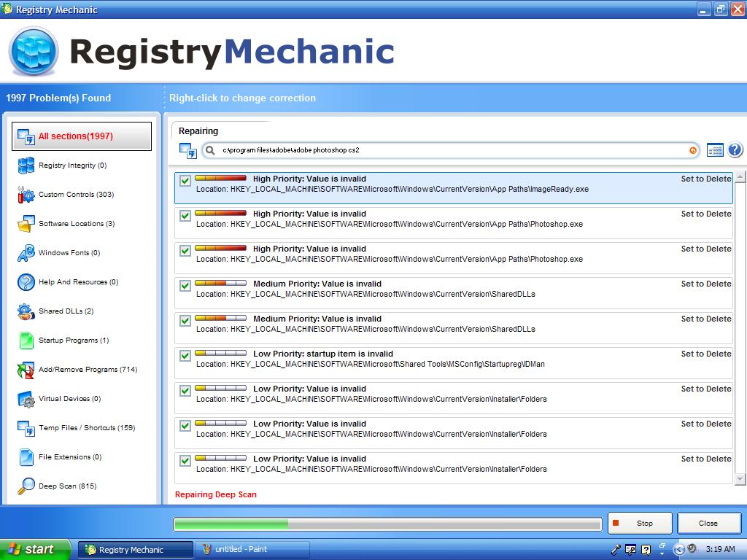Click the Startup Programs green page icon
The image size is (747, 560).
(x=26, y=341)
